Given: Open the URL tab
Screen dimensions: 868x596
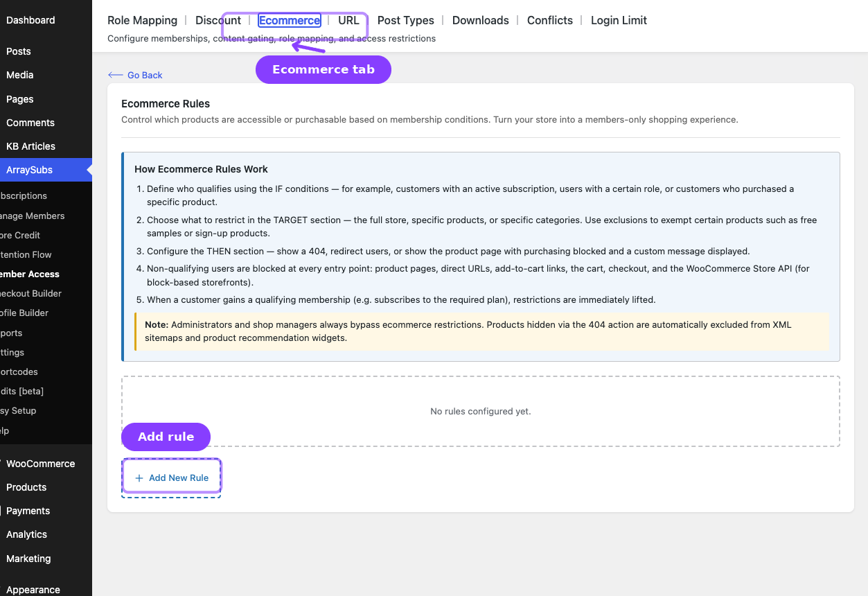Looking at the screenshot, I should pyautogui.click(x=348, y=20).
